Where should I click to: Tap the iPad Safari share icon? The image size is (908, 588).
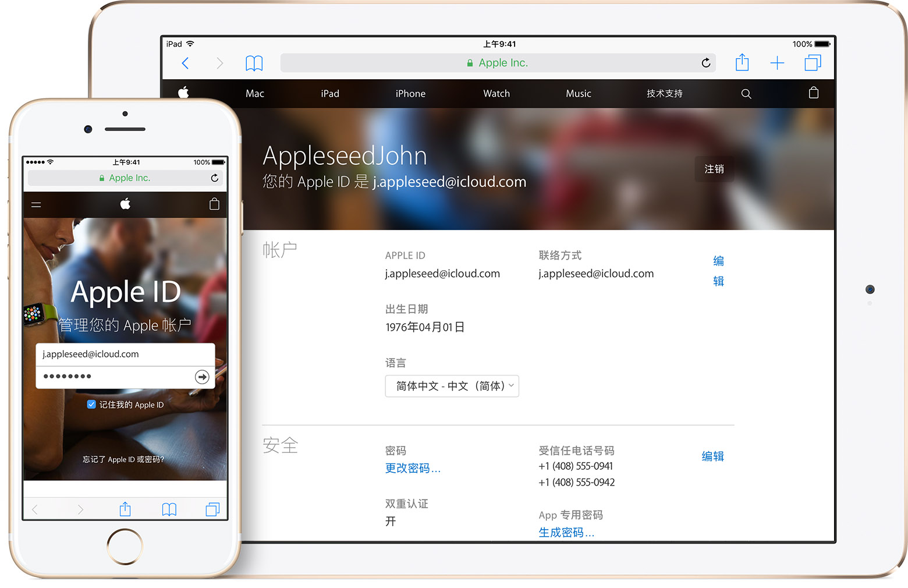(x=742, y=63)
